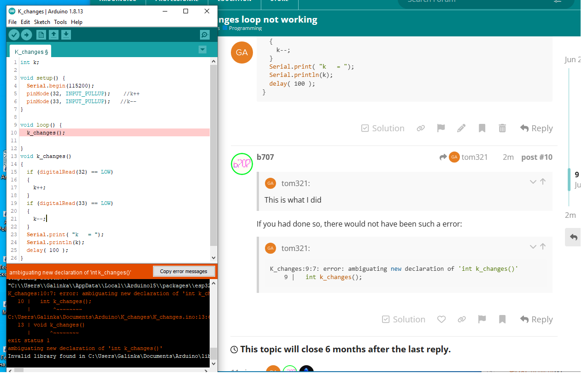Image resolution: width=588 pixels, height=385 pixels.
Task: Click the console vertical scrollbar
Action: 213,355
